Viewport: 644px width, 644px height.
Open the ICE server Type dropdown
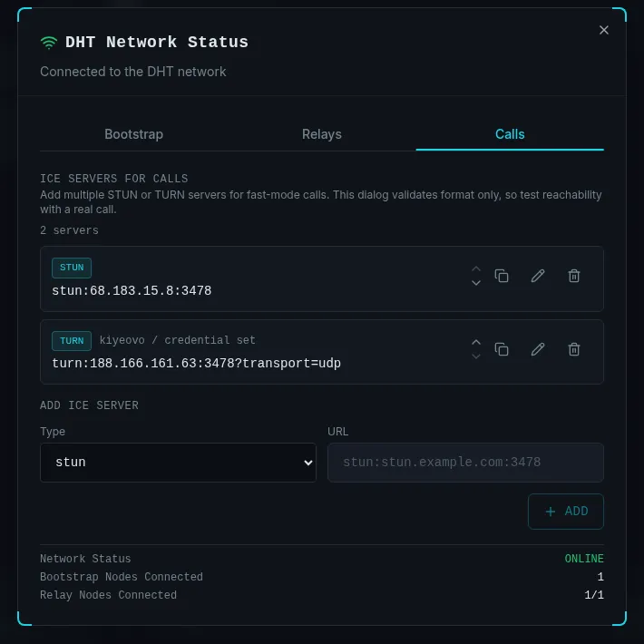[178, 463]
